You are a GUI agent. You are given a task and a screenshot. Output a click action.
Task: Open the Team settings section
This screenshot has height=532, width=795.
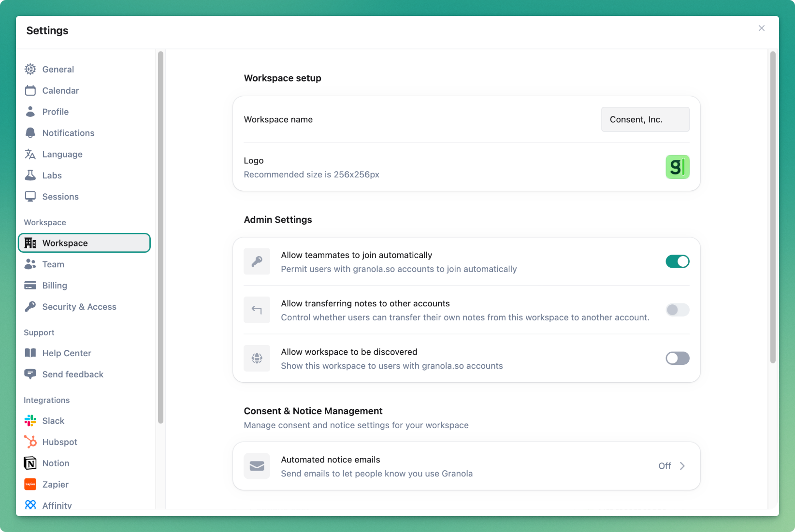[53, 264]
